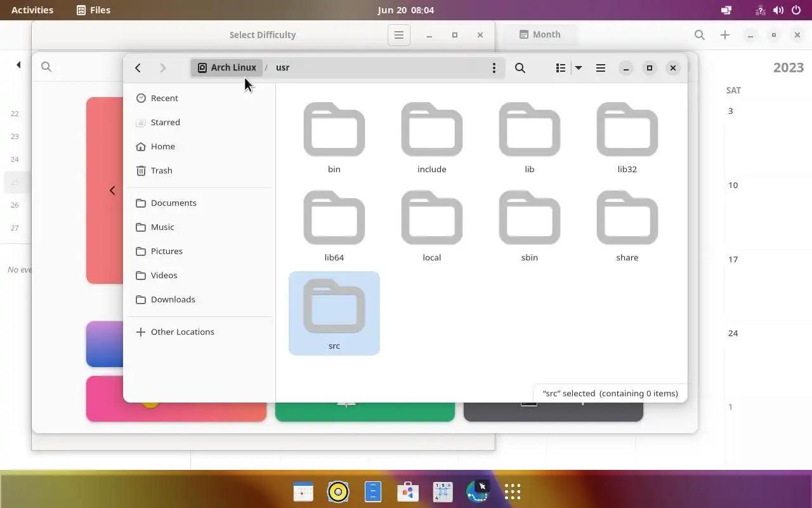Open the path bar three-dot menu

pyautogui.click(x=494, y=68)
